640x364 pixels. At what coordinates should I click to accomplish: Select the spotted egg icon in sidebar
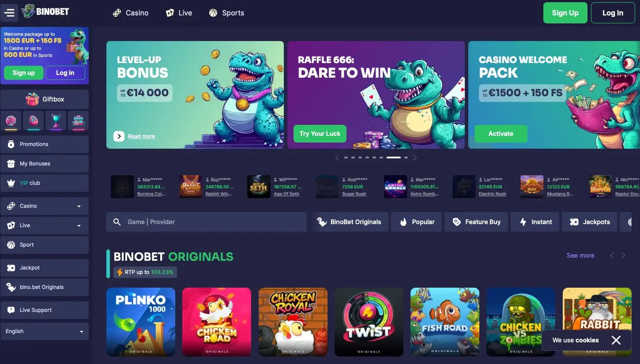(34, 120)
